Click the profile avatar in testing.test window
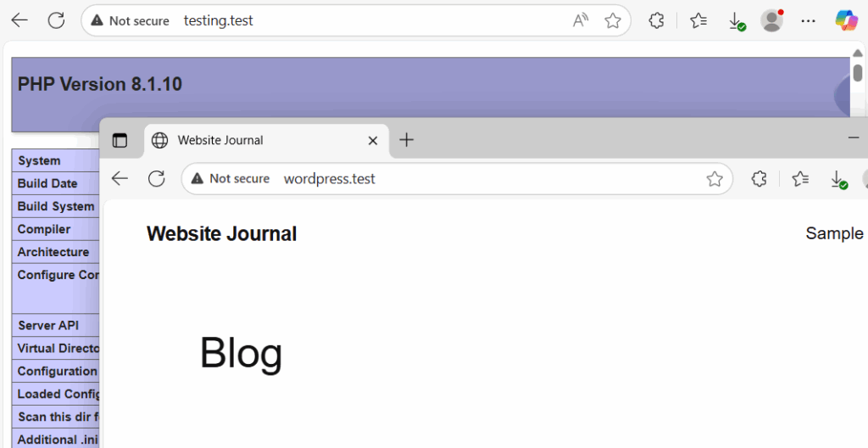 pyautogui.click(x=771, y=21)
